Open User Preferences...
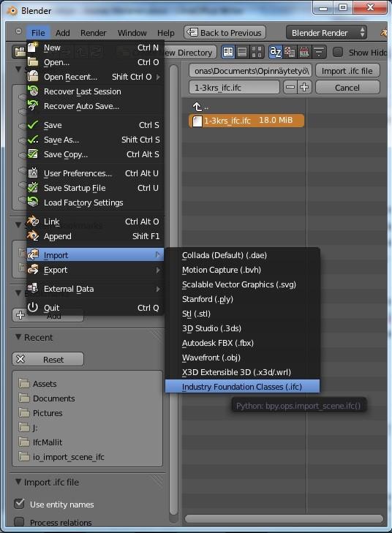Screen dimensions: 392x533 coord(95,173)
